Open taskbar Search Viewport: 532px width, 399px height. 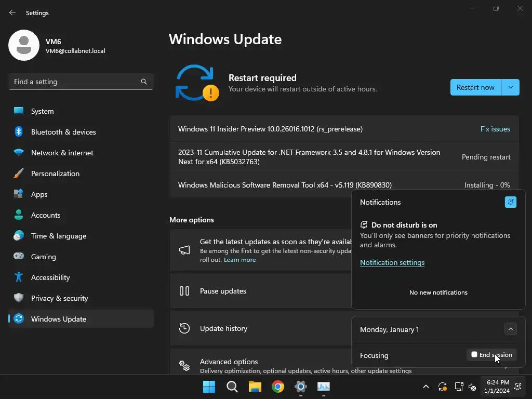coord(232,387)
